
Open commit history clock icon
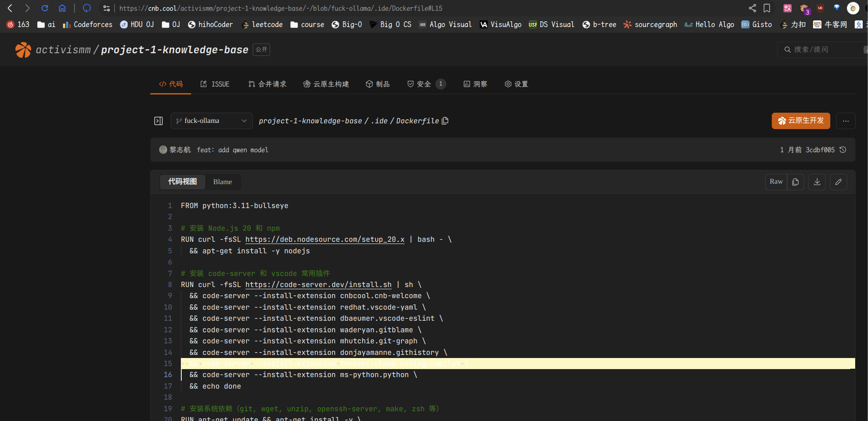[x=843, y=150]
